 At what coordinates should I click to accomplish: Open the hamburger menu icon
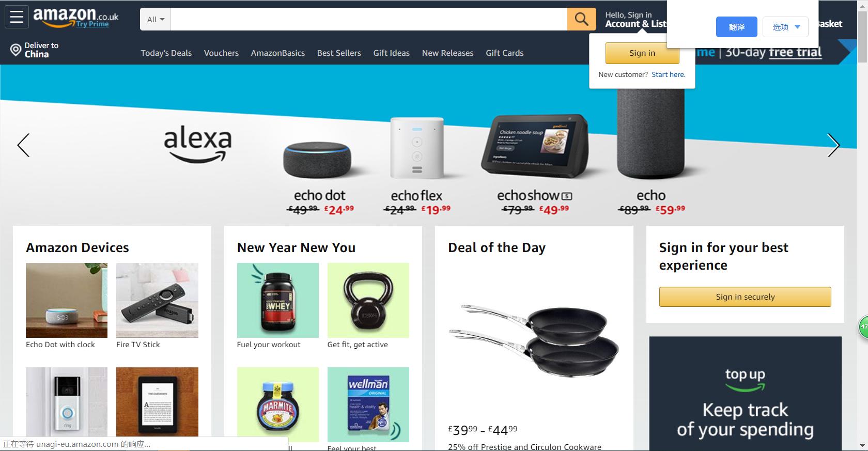point(17,17)
